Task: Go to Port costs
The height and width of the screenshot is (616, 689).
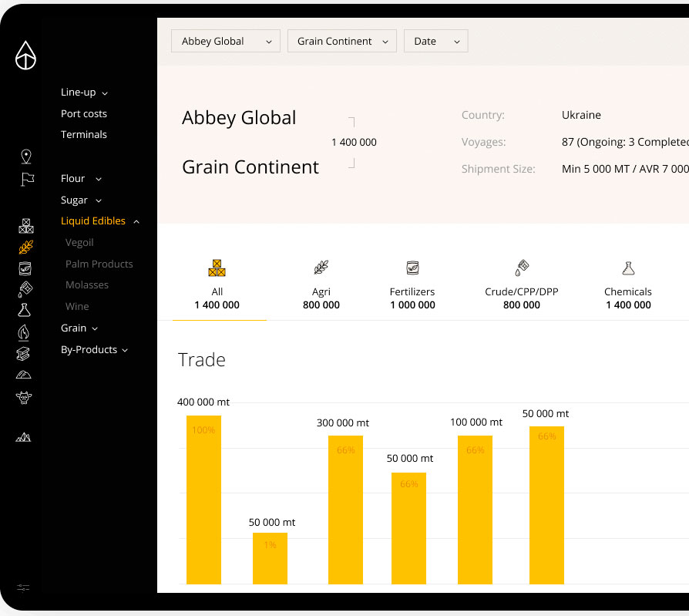Action: point(84,113)
